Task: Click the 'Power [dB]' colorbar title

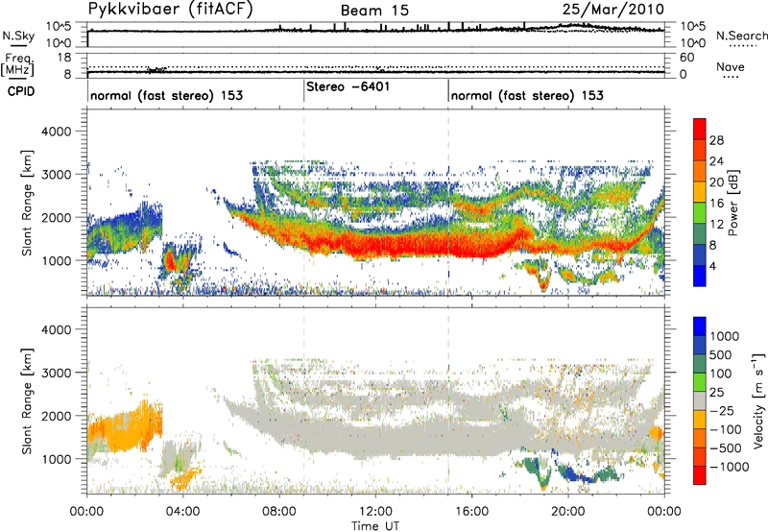Action: pos(733,203)
